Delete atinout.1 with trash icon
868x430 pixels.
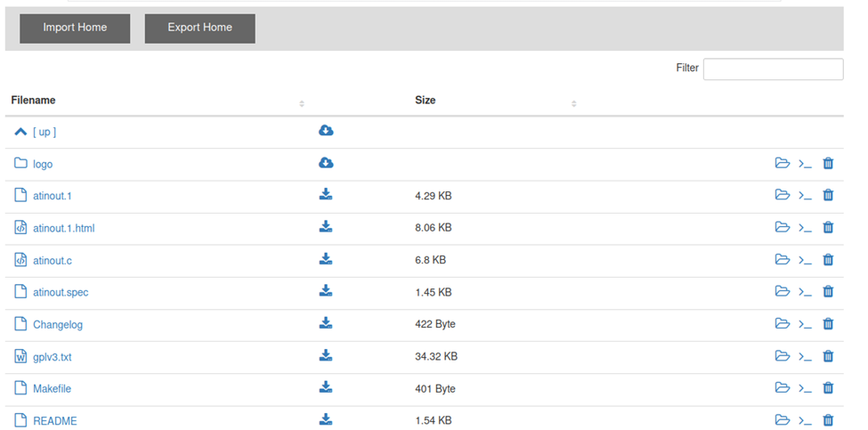pos(828,194)
